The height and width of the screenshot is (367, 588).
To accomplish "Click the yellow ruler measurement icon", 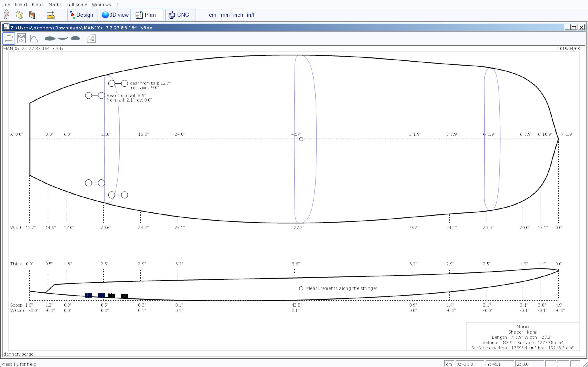I will (51, 15).
